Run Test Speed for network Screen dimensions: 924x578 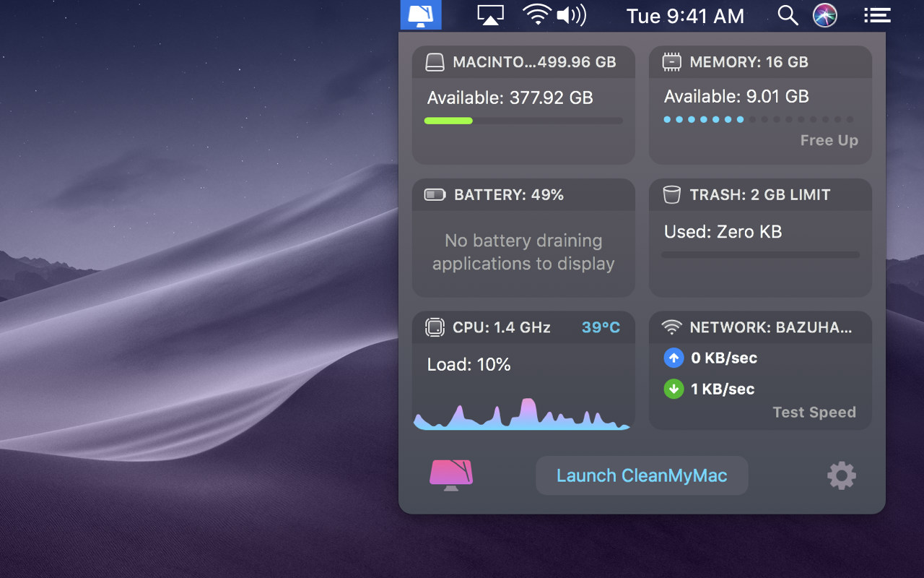pos(814,413)
